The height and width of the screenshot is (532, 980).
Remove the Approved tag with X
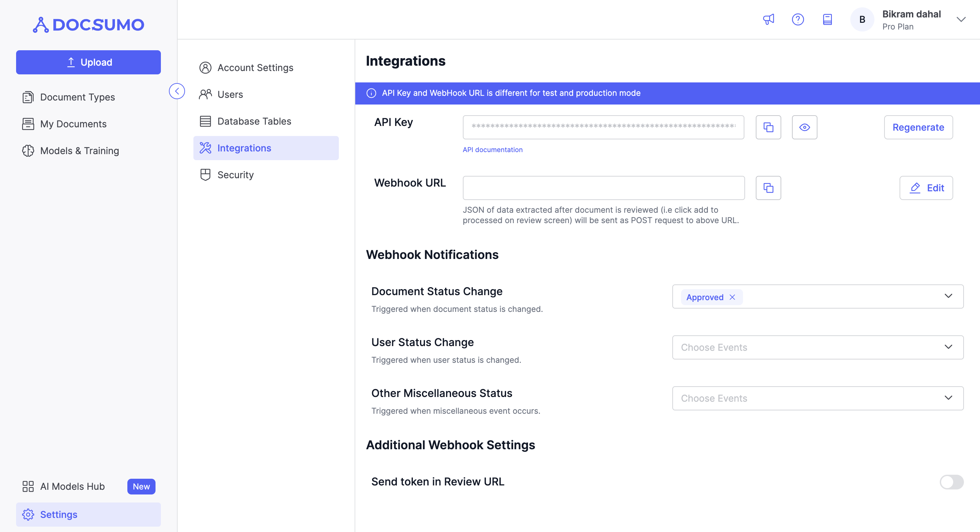click(732, 297)
